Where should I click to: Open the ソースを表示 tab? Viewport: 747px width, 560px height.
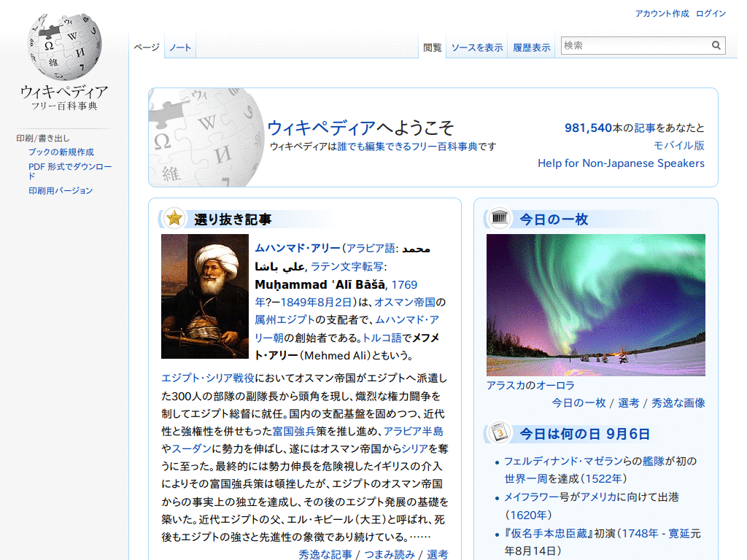point(477,47)
